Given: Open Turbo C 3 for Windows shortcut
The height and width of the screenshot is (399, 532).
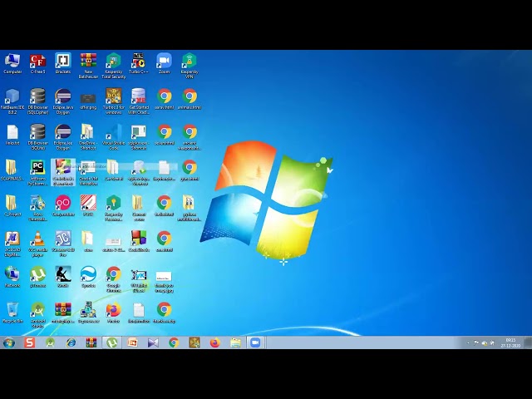Looking at the screenshot, I should 114,101.
